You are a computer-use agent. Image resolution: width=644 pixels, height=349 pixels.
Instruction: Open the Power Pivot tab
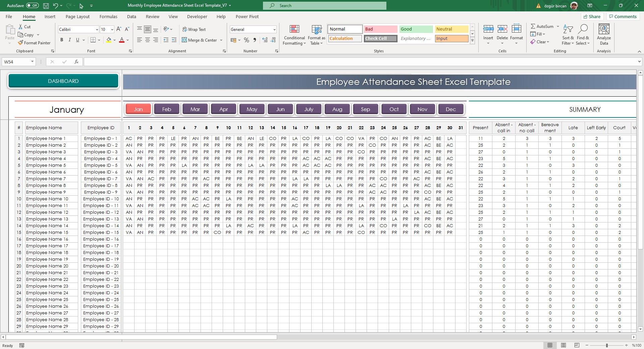tap(247, 16)
